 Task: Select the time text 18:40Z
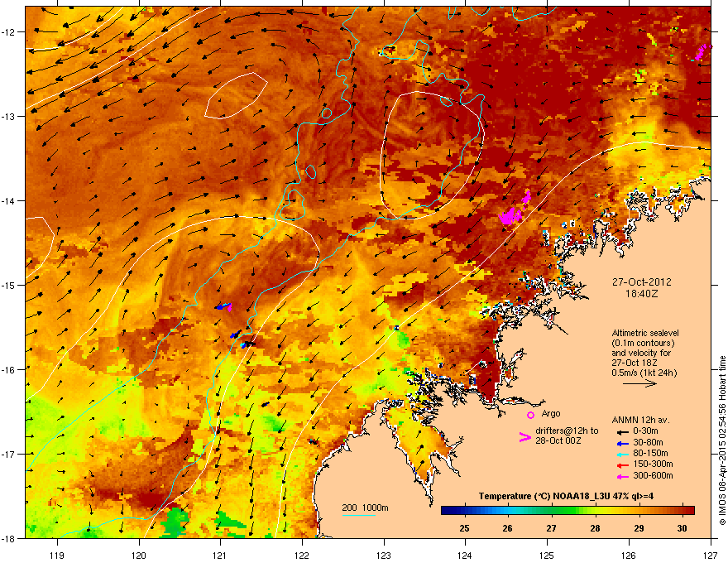641,294
